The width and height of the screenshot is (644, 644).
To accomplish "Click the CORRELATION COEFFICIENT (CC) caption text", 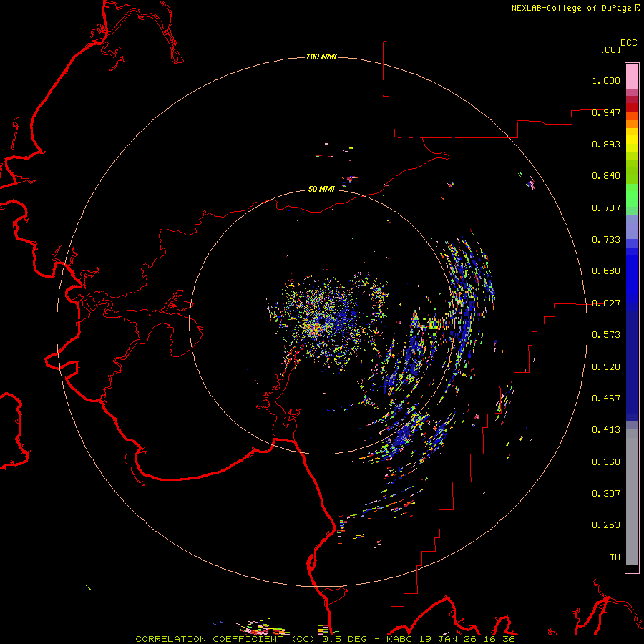I will (x=225, y=639).
